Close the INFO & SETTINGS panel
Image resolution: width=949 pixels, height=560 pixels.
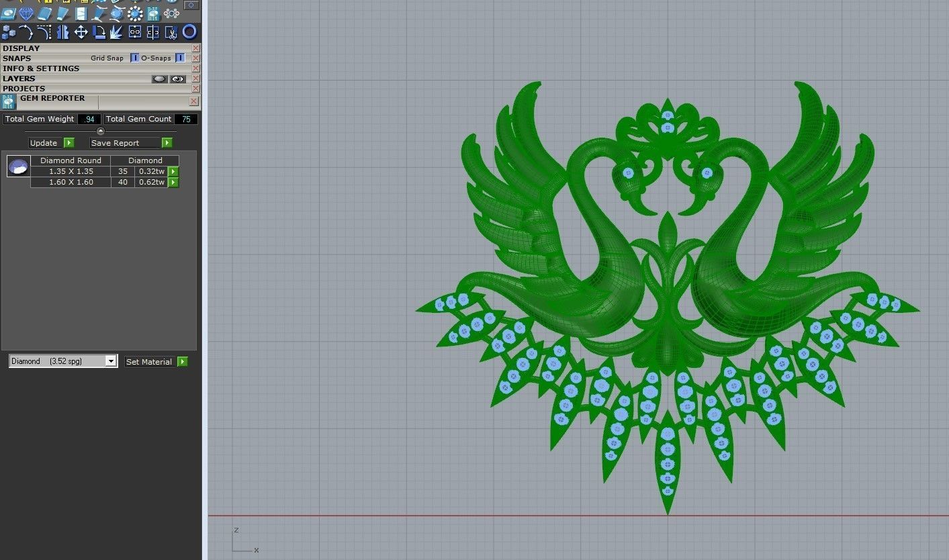coord(195,68)
